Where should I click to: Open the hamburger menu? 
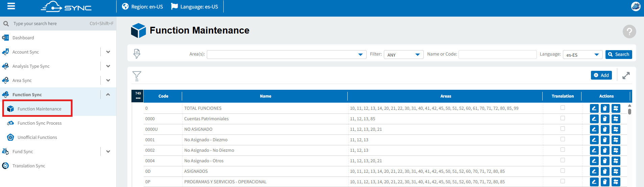point(11,6)
